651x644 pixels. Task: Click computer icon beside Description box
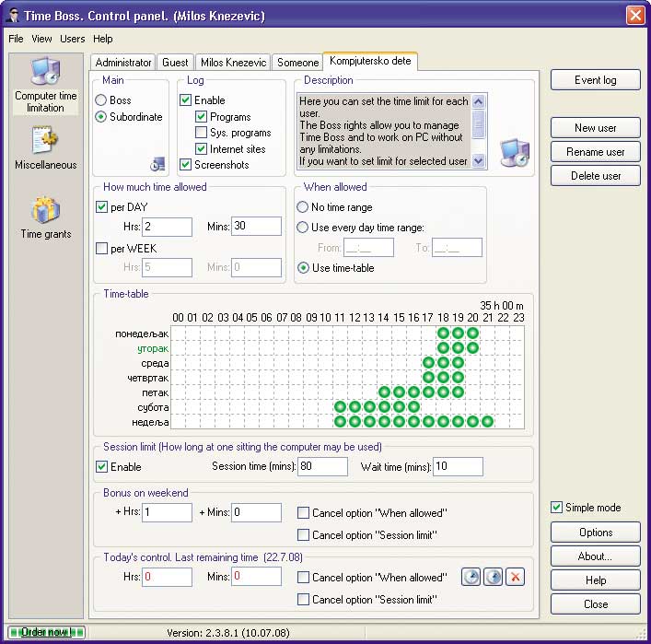[x=515, y=153]
